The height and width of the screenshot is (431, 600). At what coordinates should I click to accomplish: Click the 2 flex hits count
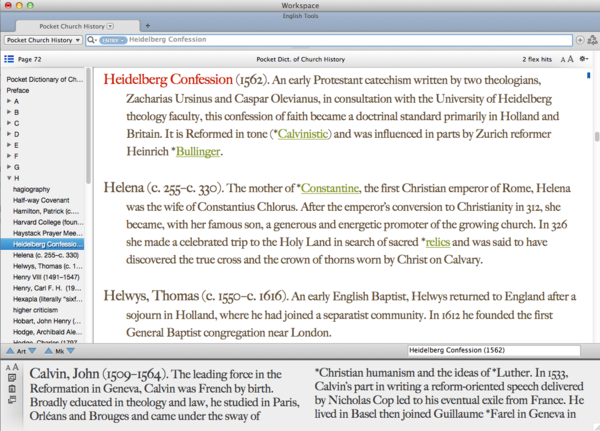point(537,59)
